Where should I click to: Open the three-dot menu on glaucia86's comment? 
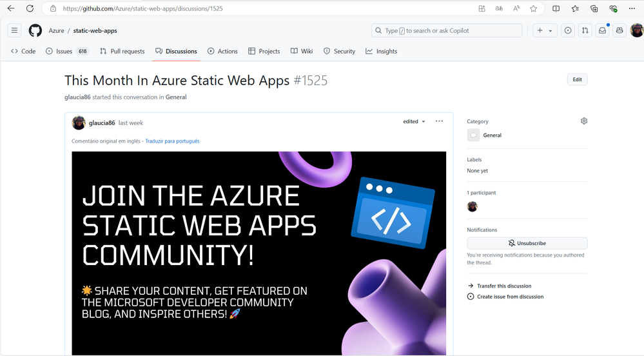[x=439, y=121]
